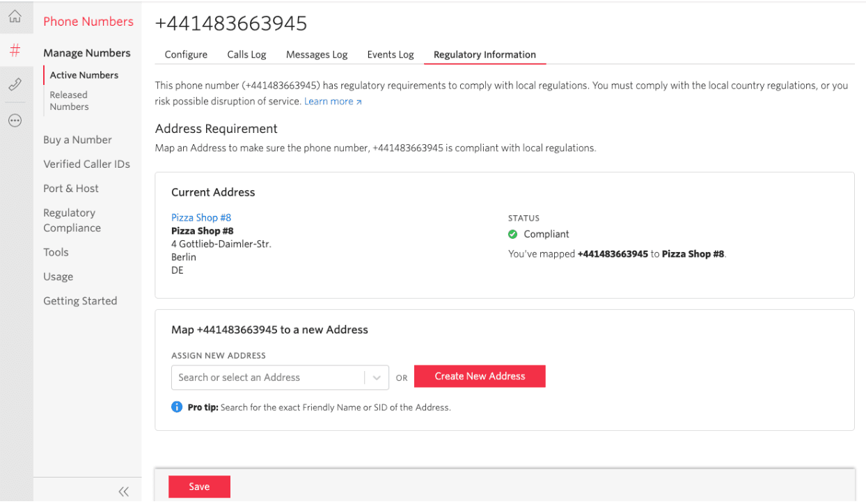Image resolution: width=866 pixels, height=504 pixels.
Task: Click the home icon in the sidebar
Action: (x=15, y=17)
